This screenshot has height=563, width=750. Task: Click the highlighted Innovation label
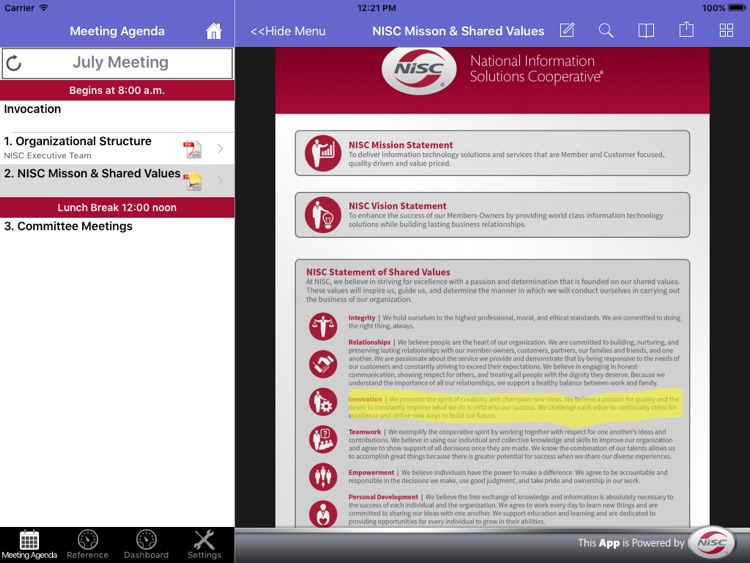pos(365,399)
